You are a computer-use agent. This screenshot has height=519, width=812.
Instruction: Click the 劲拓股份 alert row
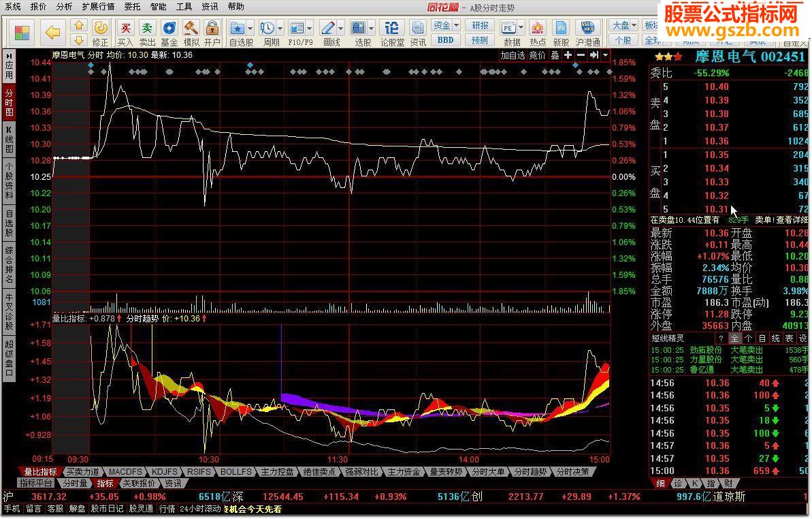729,349
